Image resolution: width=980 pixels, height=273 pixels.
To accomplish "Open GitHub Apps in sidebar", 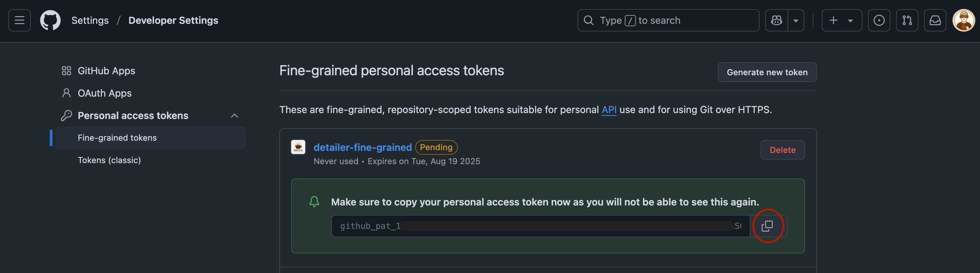I will (x=106, y=71).
